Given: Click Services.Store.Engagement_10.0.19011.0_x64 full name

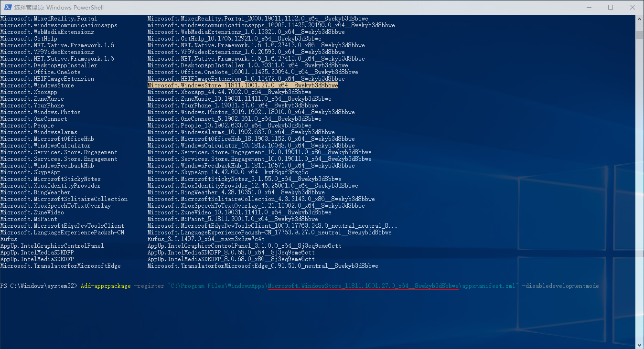Looking at the screenshot, I should 259,159.
